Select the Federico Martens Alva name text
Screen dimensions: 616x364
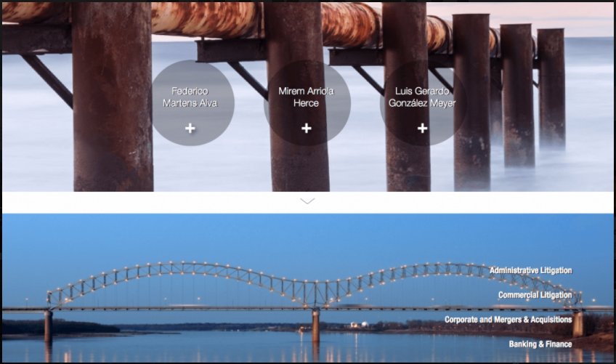point(190,97)
